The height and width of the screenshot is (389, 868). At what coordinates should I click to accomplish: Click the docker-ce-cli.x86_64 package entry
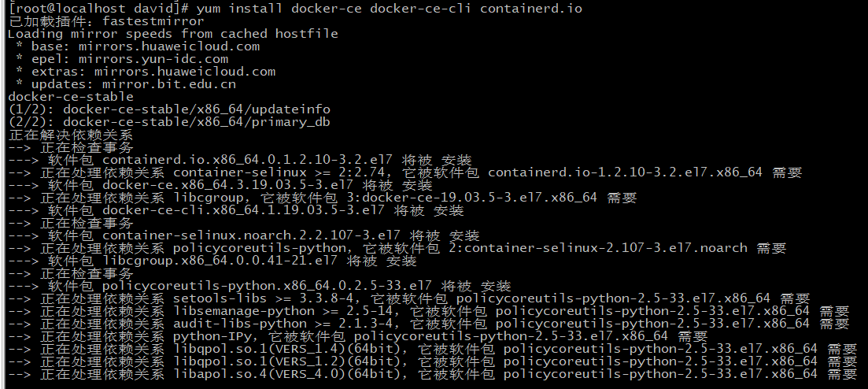tap(244, 210)
